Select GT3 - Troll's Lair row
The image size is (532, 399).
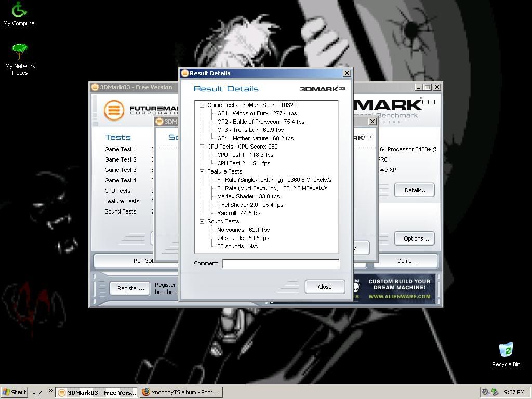pos(250,130)
